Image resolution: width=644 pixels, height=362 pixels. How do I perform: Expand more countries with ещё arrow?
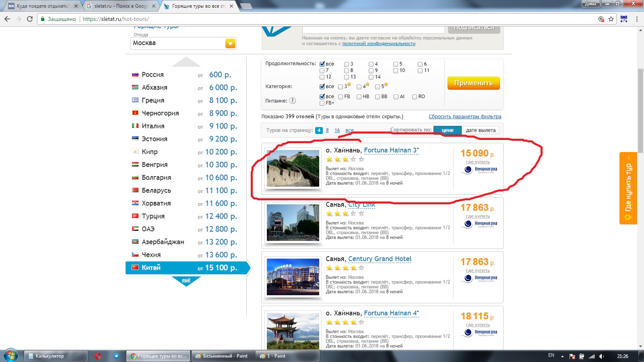186,281
